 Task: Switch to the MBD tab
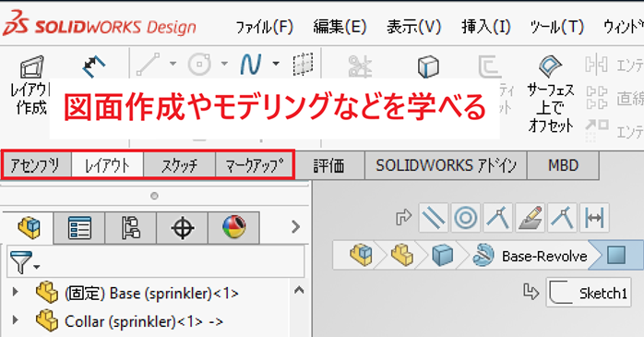(x=563, y=165)
